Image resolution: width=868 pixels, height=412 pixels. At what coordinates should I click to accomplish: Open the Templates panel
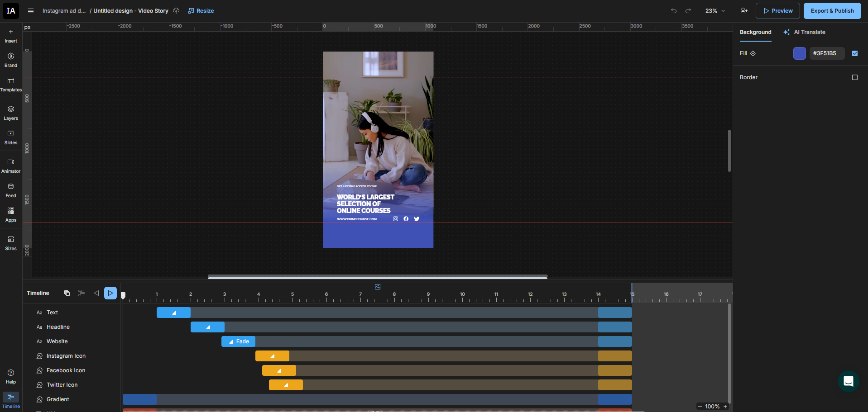pyautogui.click(x=11, y=84)
